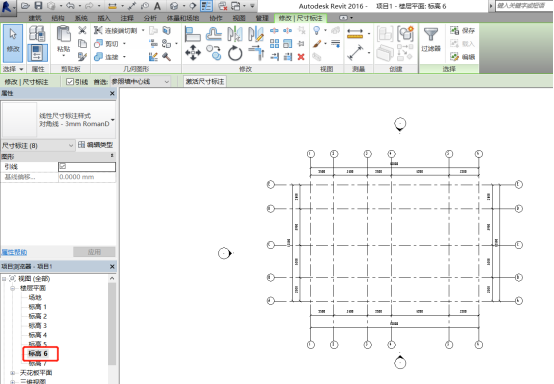Open the wall centerline preference dropdown
This screenshot has height=384, width=554.
point(140,82)
